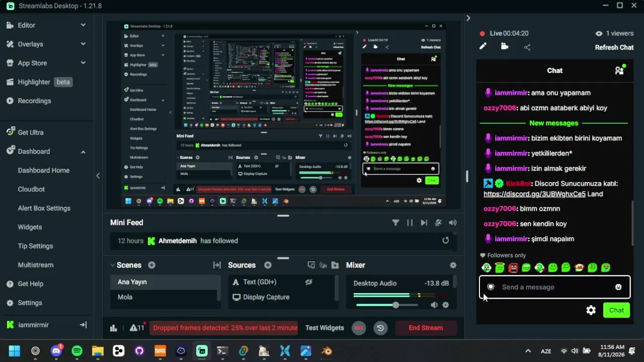Toggle Studio Mode icon in Sources header
The image size is (644, 362).
[x=311, y=265]
